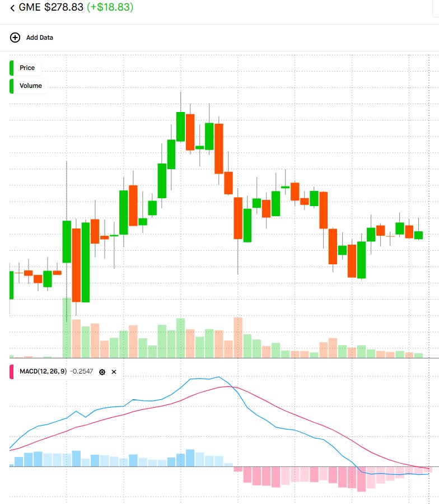The height and width of the screenshot is (504, 439).
Task: Click the pink MACD color swatch
Action: (12, 372)
